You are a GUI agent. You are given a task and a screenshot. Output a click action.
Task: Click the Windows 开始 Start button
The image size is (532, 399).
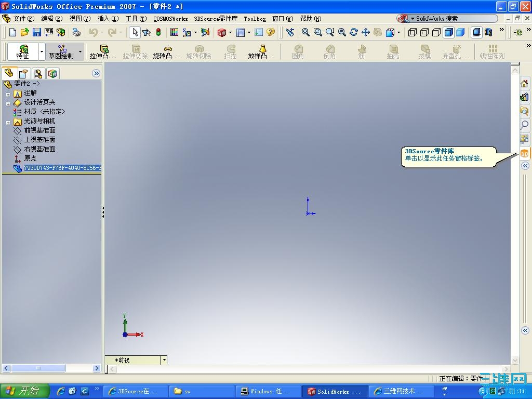point(24,391)
